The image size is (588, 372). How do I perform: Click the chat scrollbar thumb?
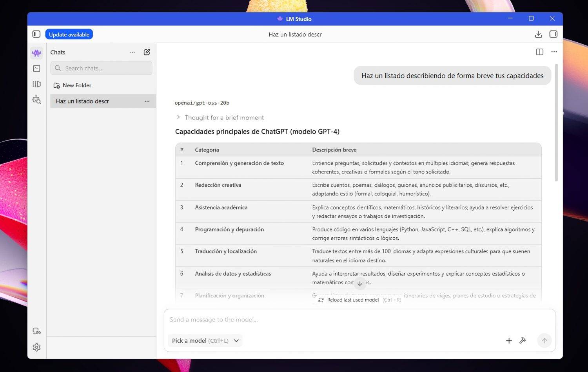coord(556,122)
